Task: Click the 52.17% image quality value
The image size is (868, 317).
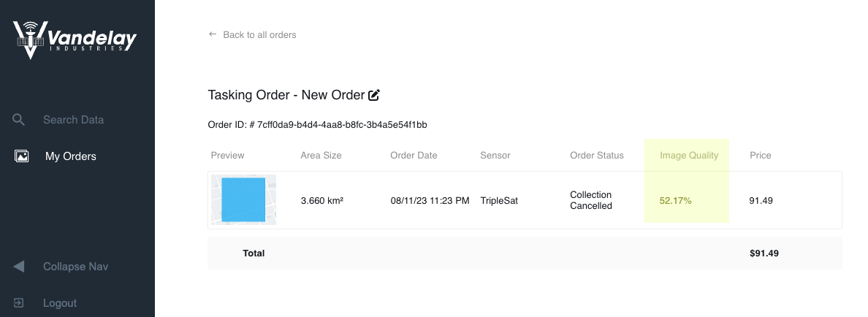Action: pyautogui.click(x=675, y=201)
